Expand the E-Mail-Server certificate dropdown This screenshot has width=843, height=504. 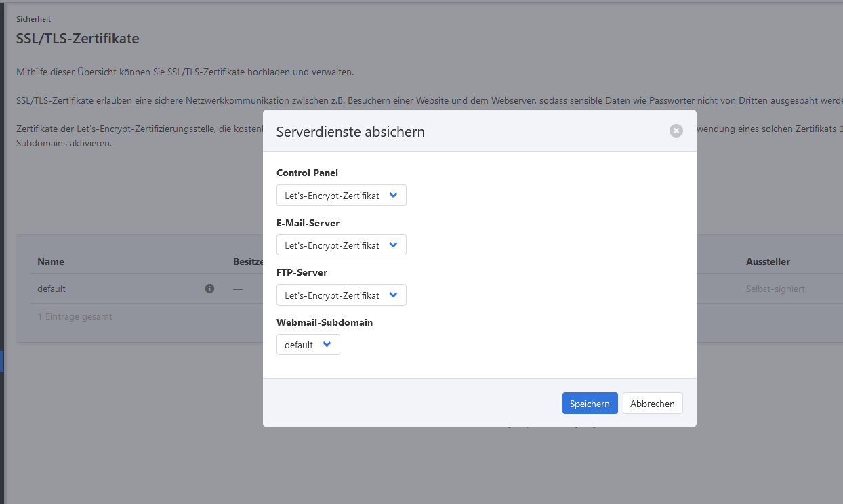(341, 245)
